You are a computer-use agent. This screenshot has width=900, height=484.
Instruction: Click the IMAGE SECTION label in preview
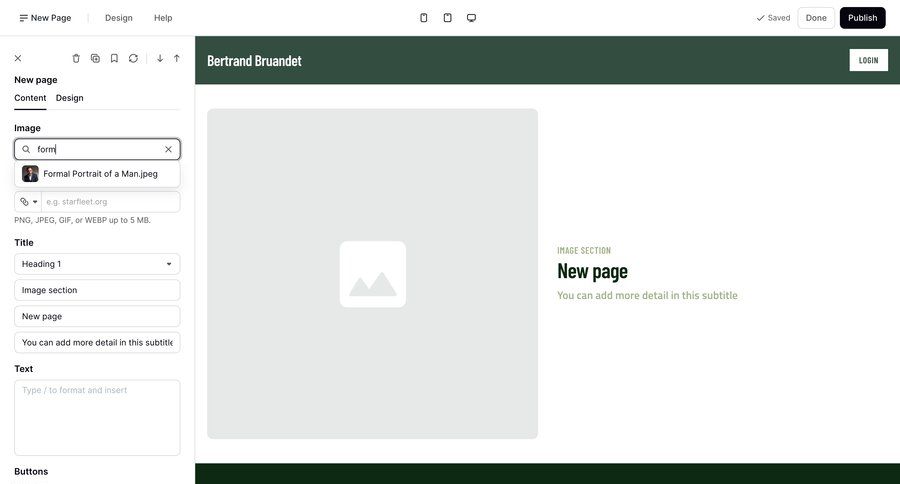click(x=584, y=250)
